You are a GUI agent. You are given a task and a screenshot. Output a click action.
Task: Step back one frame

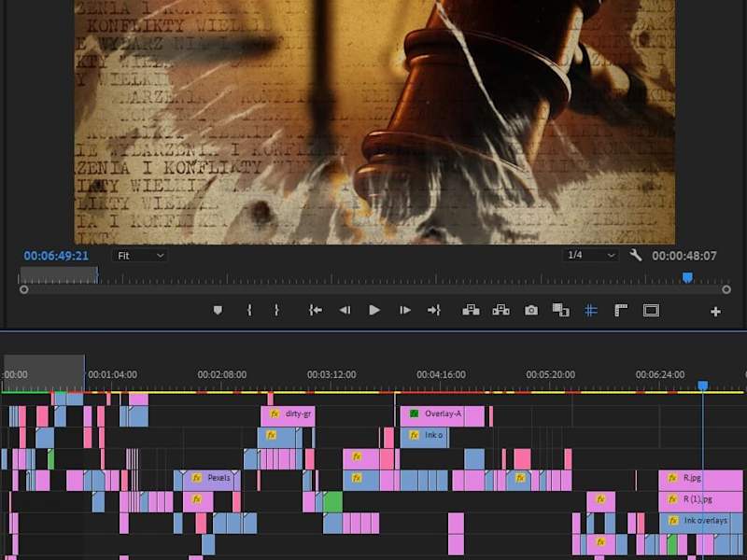(345, 311)
